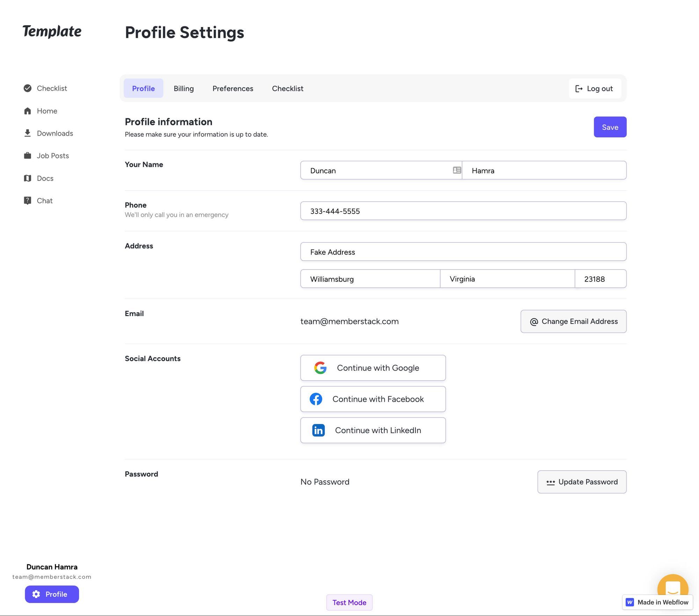Open the Docs page via its sidebar icon
This screenshot has width=699, height=616.
27,178
